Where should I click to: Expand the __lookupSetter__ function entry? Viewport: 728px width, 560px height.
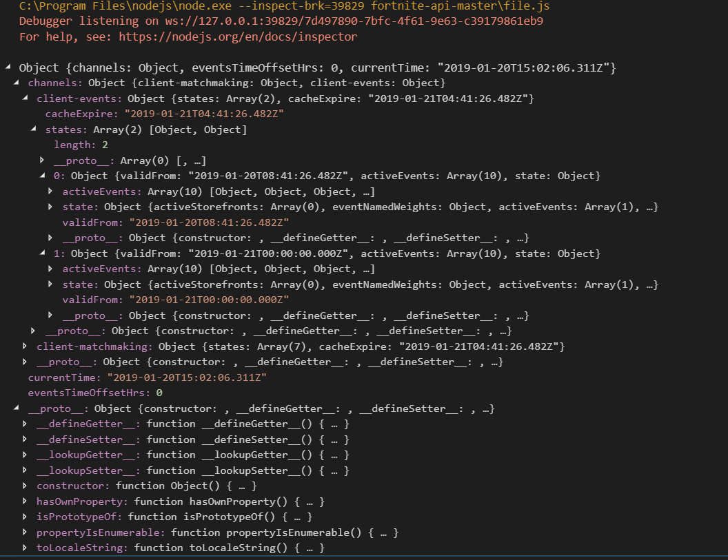point(25,470)
